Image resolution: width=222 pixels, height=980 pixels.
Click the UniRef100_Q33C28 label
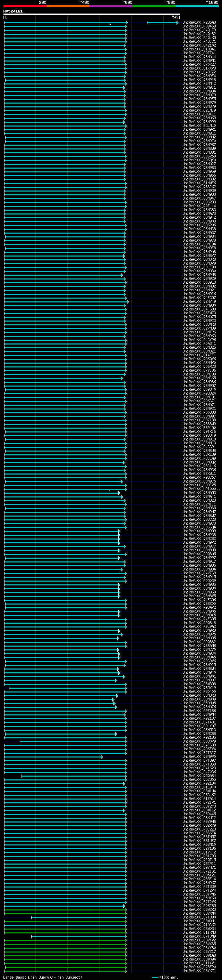(x=199, y=520)
